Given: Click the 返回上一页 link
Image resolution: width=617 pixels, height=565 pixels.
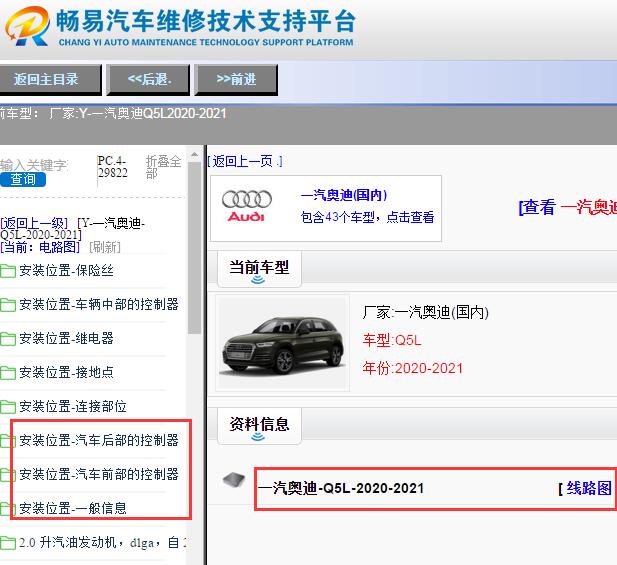Looking at the screenshot, I should click(x=245, y=161).
